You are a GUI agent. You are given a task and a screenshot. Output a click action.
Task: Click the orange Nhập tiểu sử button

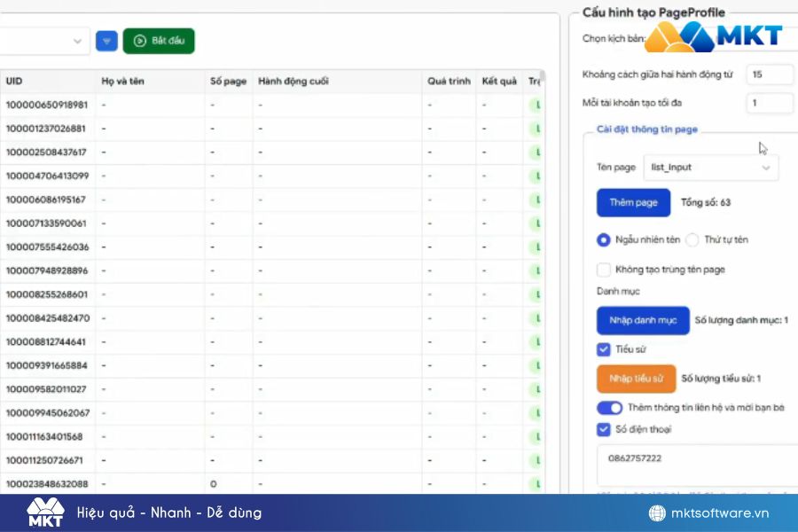coord(636,379)
